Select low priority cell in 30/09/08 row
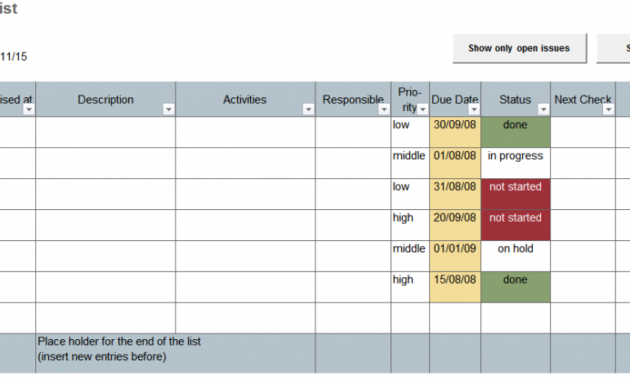630x380 pixels. (x=410, y=132)
